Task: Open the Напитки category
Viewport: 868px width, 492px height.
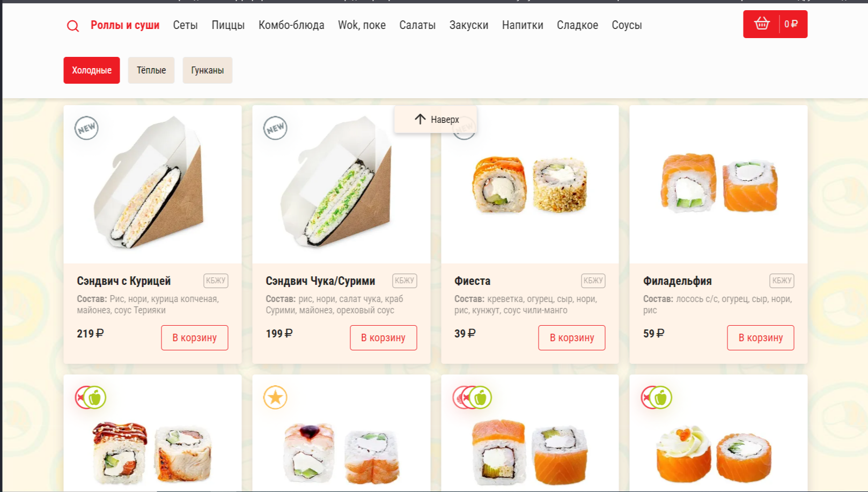Action: click(x=523, y=25)
